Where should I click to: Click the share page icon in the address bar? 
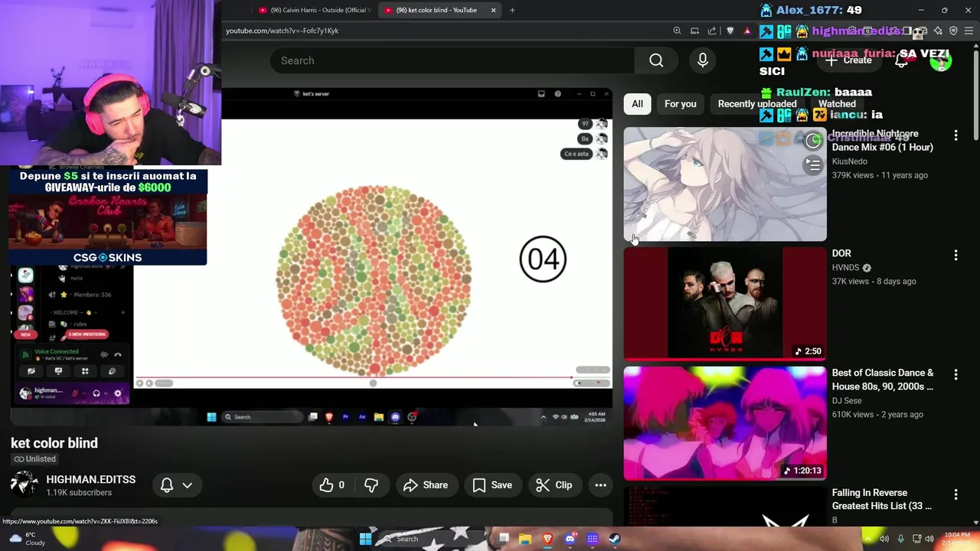point(712,31)
